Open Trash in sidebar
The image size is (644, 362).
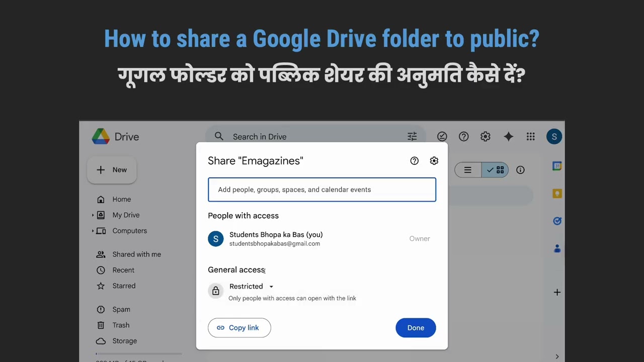(x=121, y=325)
